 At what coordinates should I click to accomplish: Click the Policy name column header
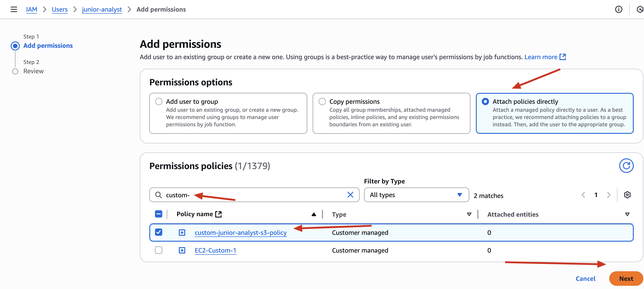pos(195,214)
